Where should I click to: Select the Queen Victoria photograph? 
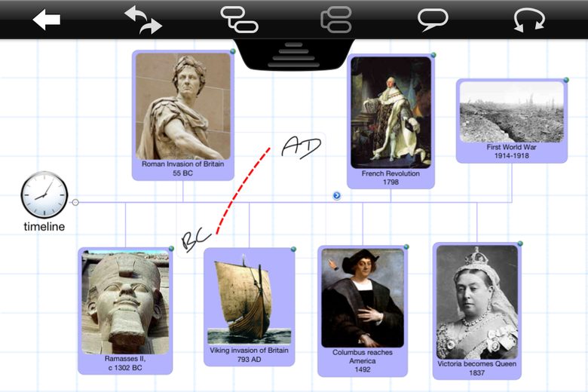coord(477,302)
